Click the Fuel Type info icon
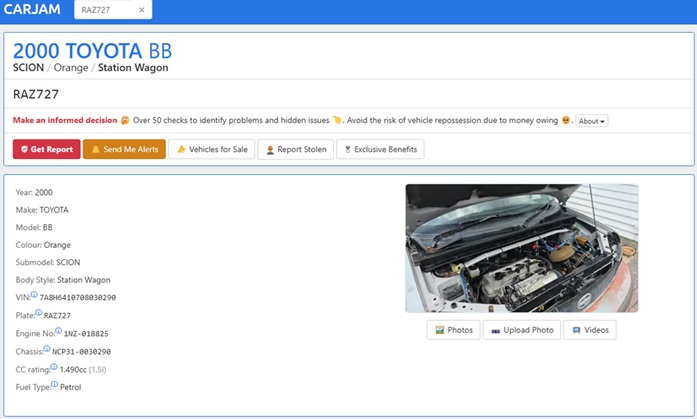 tap(55, 384)
